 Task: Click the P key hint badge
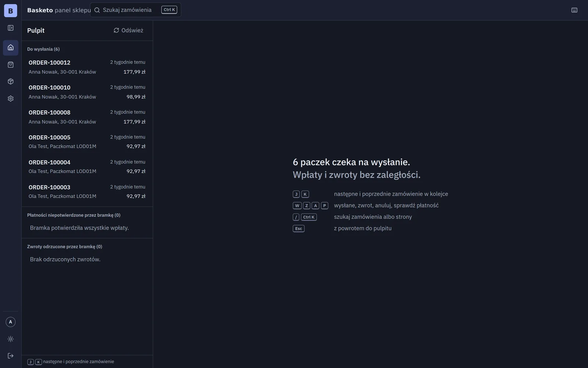[x=325, y=206]
